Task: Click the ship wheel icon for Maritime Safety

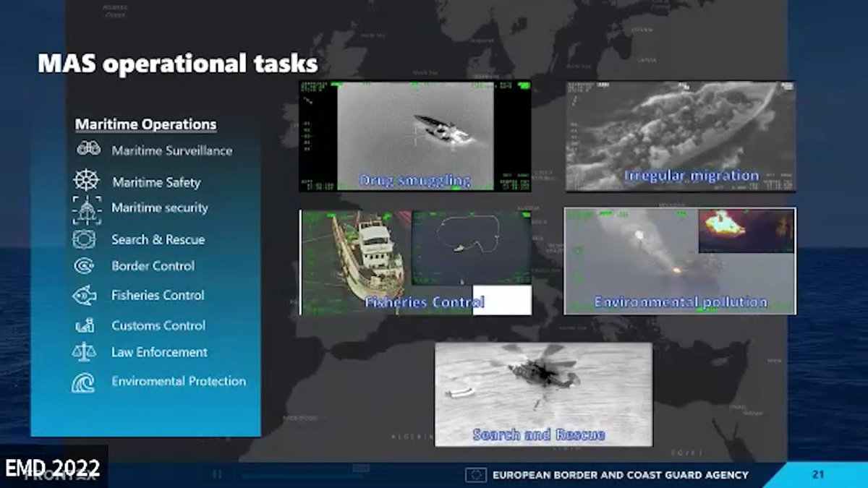Action: pos(87,180)
